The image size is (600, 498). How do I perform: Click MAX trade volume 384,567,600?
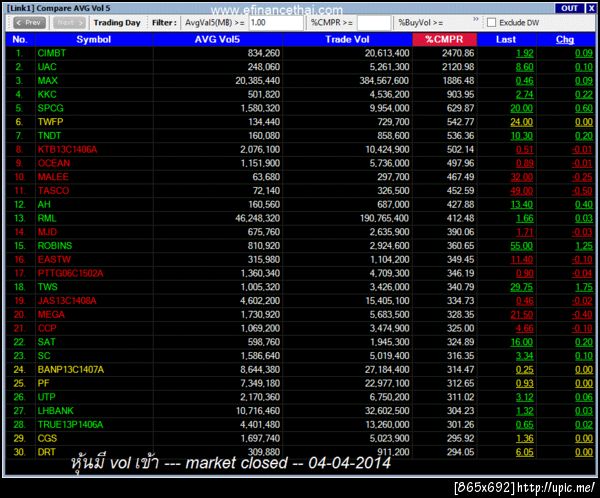384,81
